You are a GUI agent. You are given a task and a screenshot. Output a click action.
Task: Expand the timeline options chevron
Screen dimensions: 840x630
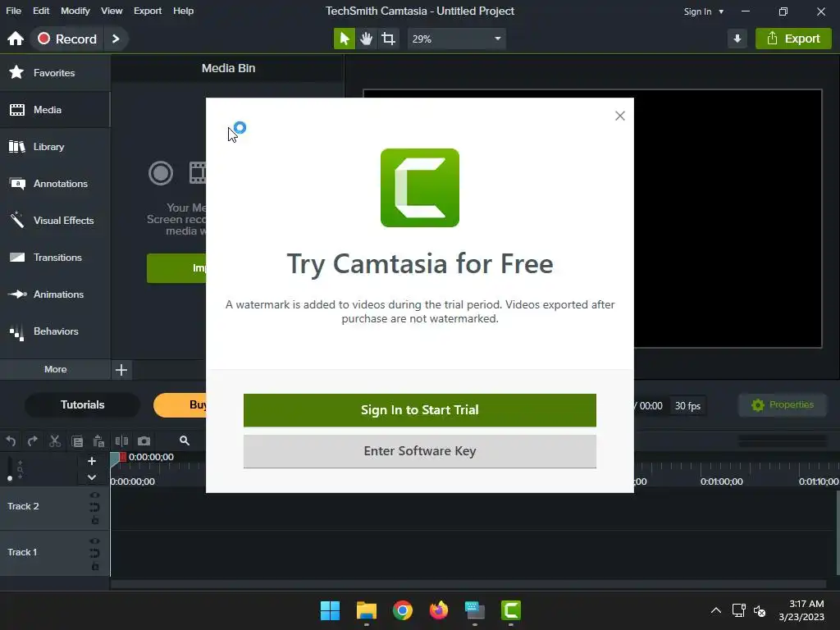[x=92, y=477]
